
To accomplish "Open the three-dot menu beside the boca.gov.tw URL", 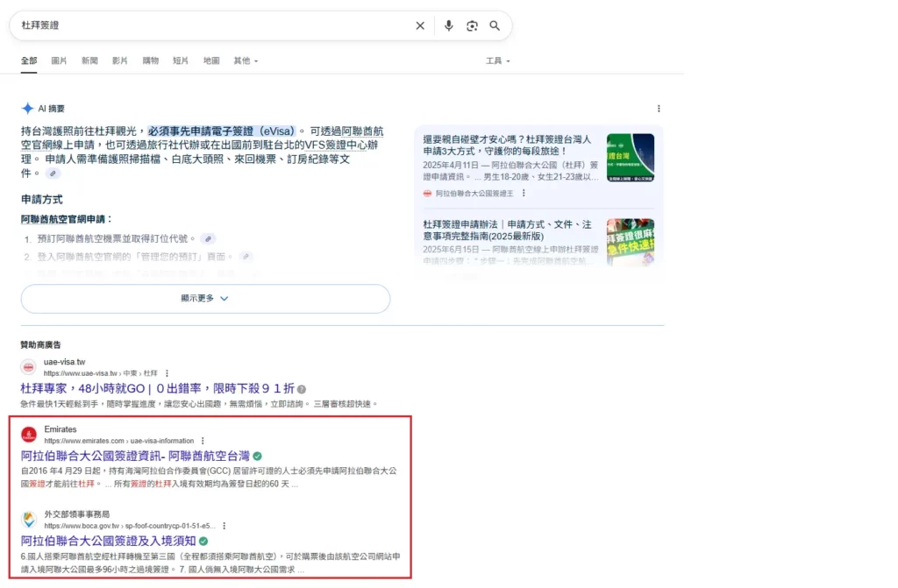I will click(x=224, y=526).
